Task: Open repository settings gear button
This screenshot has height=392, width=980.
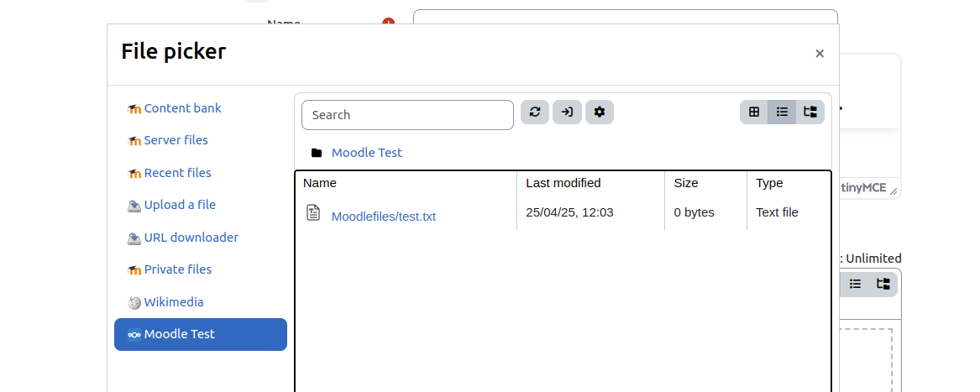Action: pos(600,112)
